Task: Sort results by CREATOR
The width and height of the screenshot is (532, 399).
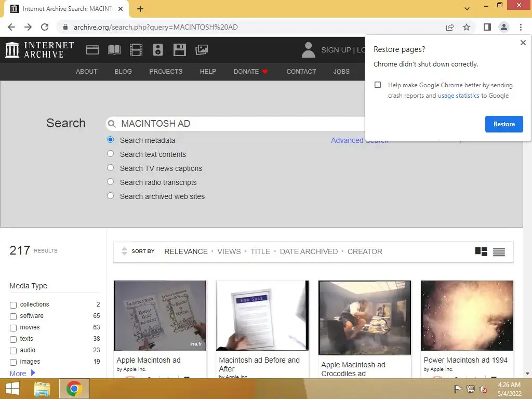Action: click(365, 251)
